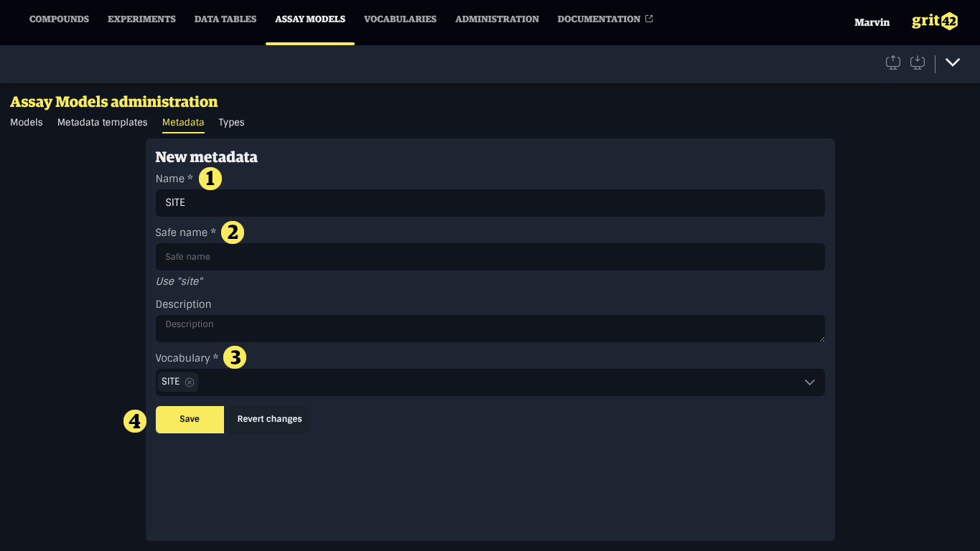Open the Experiments menu
Image resolution: width=980 pixels, height=551 pixels.
click(x=141, y=19)
